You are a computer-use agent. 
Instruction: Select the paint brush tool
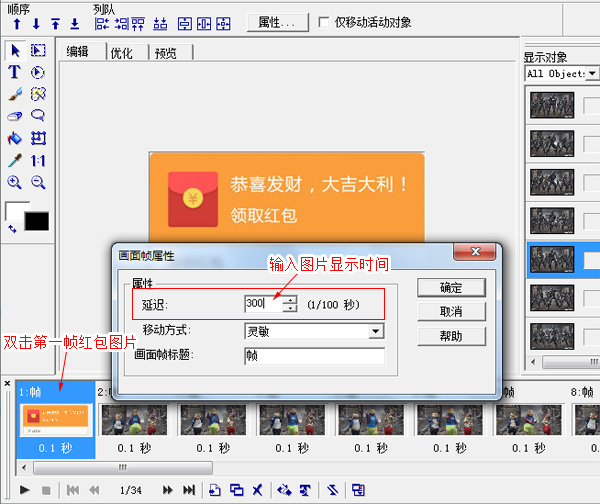click(15, 94)
